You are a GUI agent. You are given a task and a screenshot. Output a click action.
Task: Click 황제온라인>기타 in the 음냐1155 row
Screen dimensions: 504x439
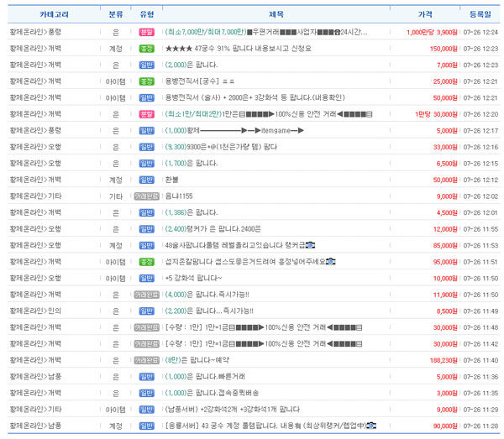(35, 196)
